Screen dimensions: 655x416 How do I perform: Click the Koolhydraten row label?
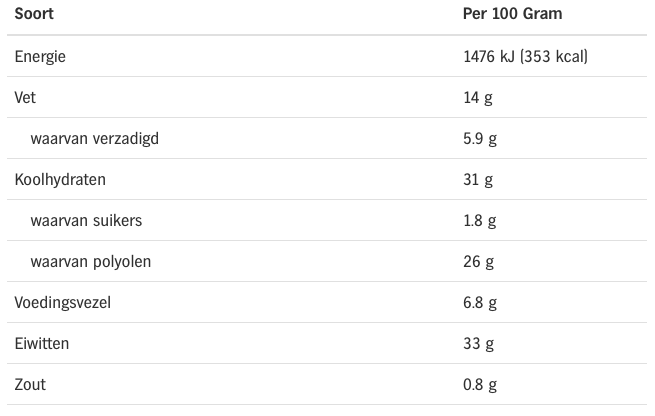coord(60,179)
